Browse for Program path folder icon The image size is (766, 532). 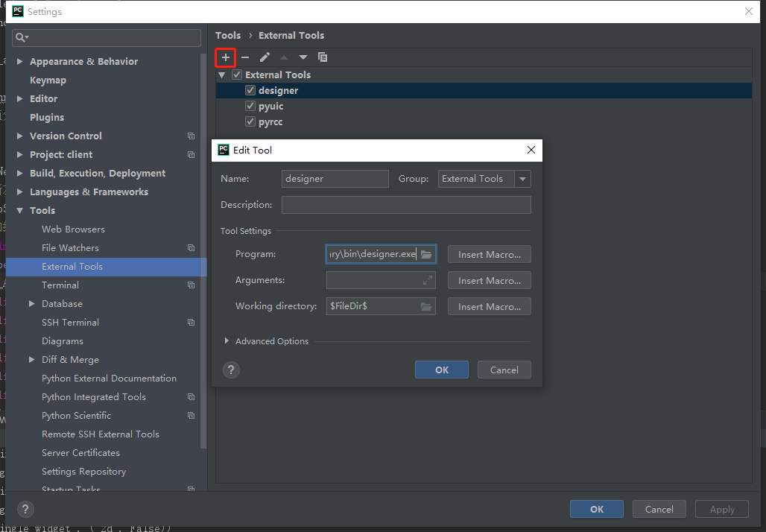click(x=426, y=254)
